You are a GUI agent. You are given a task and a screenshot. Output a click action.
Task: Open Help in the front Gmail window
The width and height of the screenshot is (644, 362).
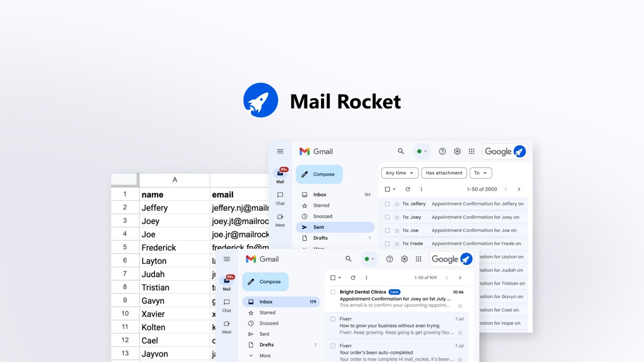389,259
